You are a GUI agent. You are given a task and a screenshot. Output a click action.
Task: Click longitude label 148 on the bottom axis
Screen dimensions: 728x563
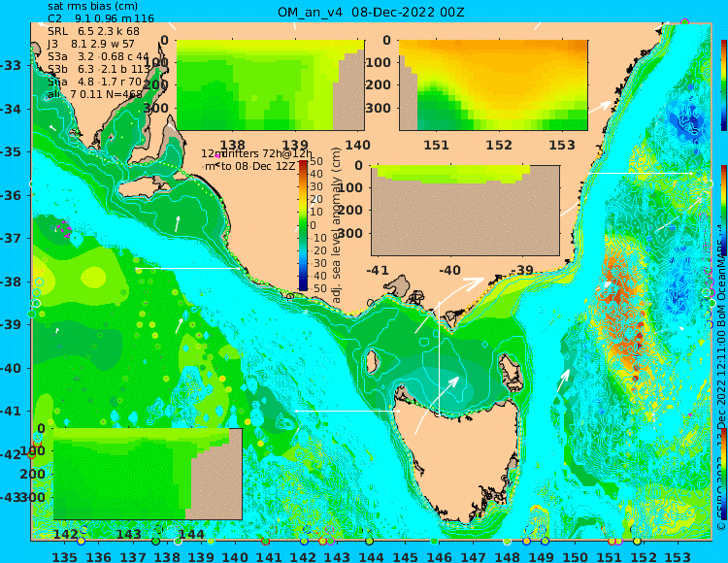coord(508,557)
